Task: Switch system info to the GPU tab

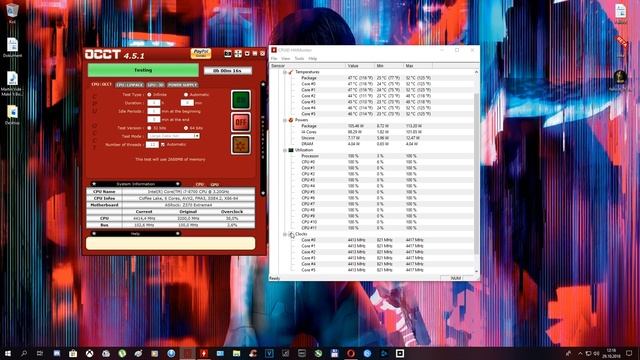Action: click(x=215, y=184)
